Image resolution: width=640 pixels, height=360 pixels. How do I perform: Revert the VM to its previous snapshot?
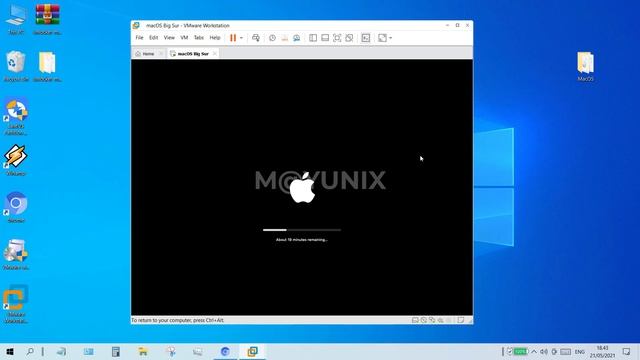click(x=284, y=38)
